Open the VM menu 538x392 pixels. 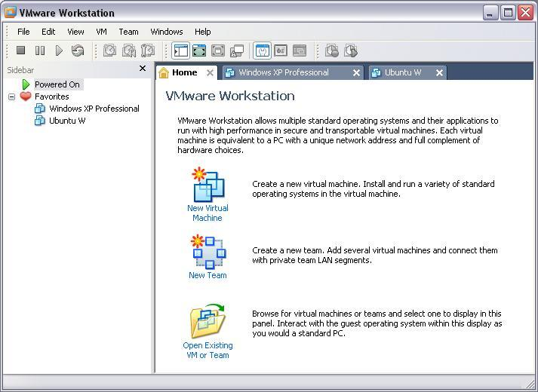102,32
